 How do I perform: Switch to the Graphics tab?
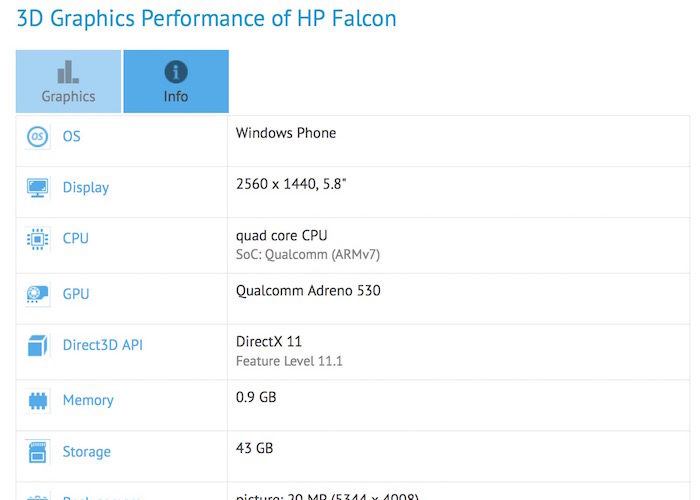tap(68, 82)
